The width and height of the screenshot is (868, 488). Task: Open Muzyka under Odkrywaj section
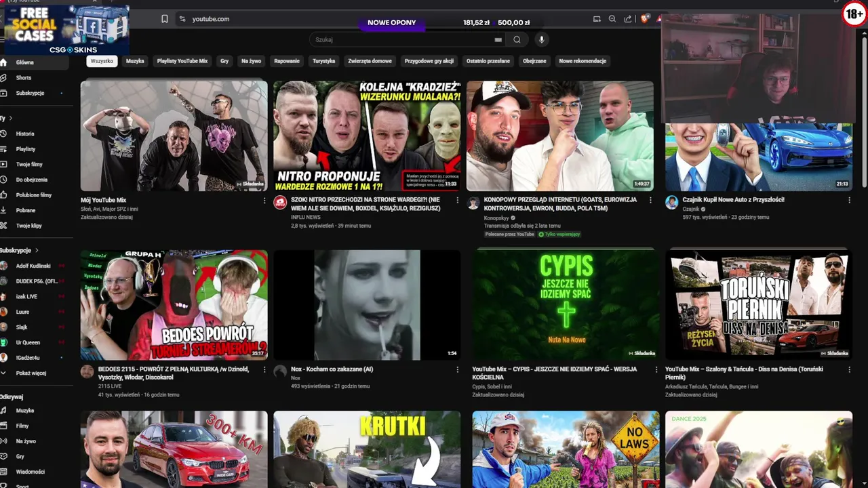(33, 411)
